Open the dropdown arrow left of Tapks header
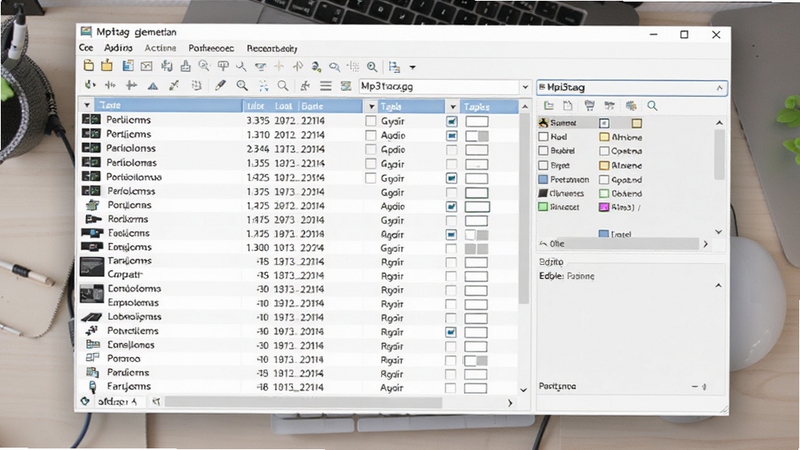The image size is (800, 450). pos(453,107)
